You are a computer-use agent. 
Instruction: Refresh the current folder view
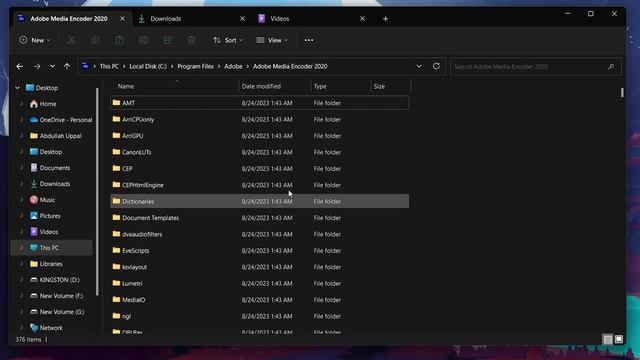(x=436, y=66)
